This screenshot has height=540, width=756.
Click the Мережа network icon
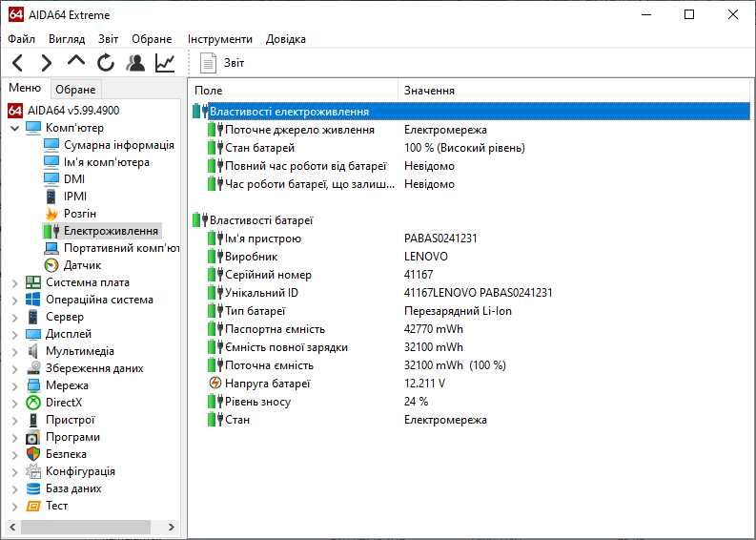click(x=32, y=385)
